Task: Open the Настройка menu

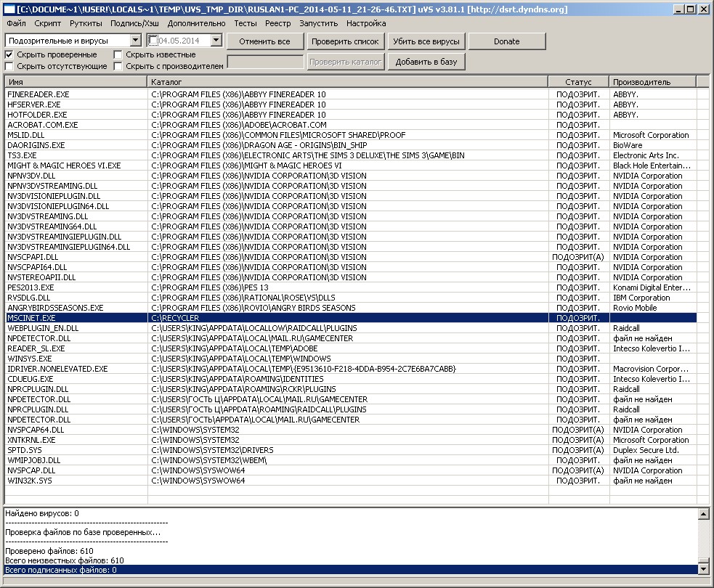Action: click(x=366, y=23)
